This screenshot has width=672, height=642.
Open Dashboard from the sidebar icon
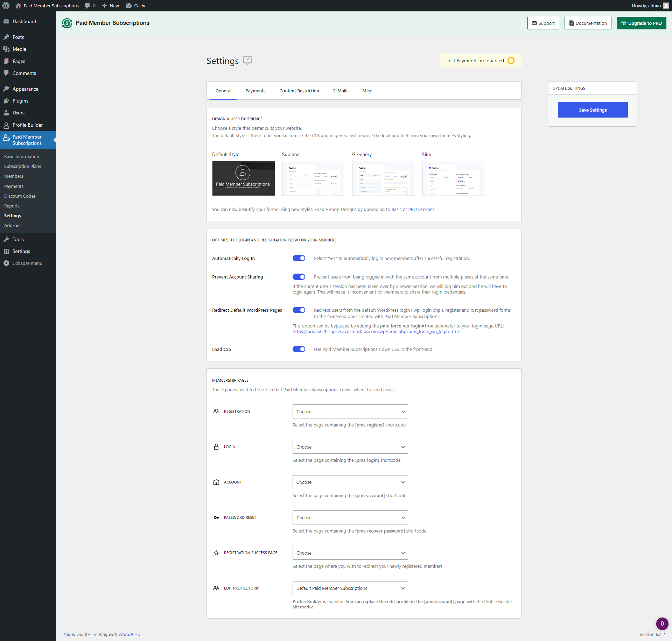tap(6, 21)
